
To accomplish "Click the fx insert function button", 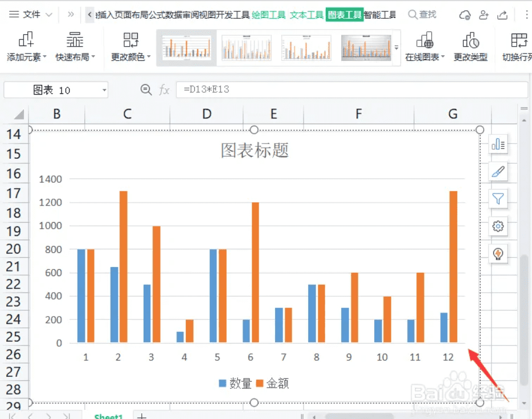I will point(165,89).
